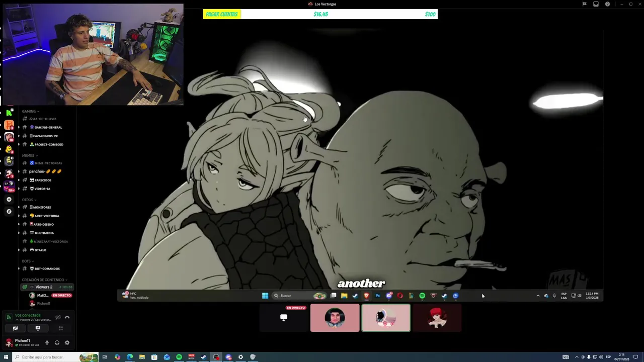Collapse the MEMES category
The height and width of the screenshot is (362, 644).
[30, 155]
